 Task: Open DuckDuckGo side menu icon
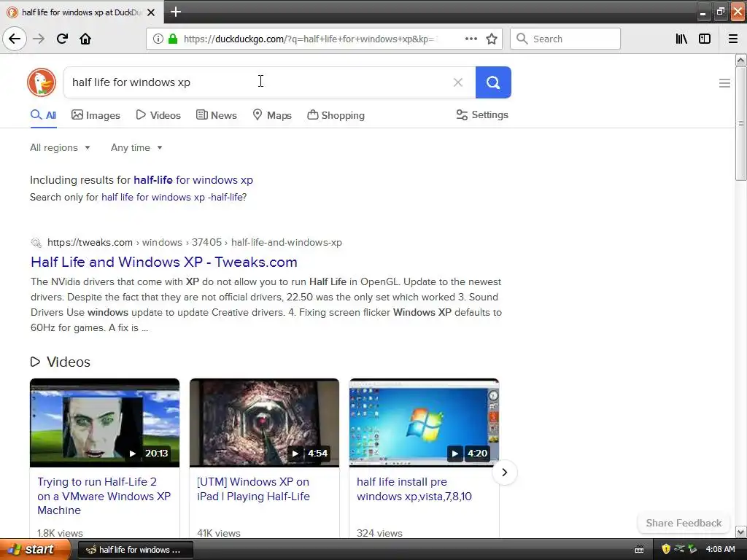tap(724, 83)
